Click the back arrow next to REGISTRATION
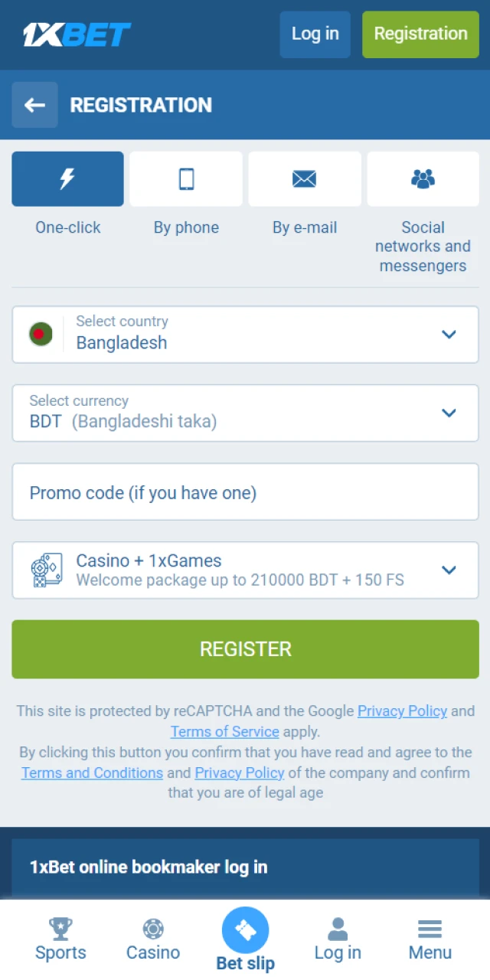 (34, 105)
